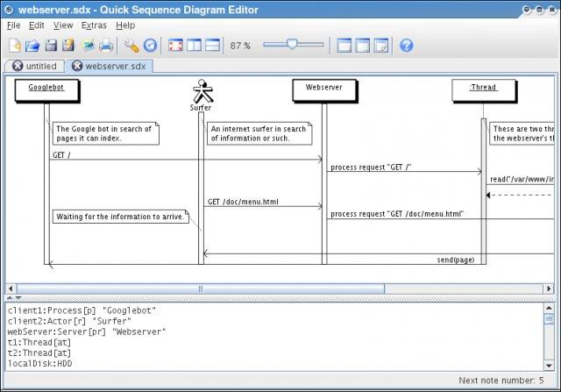Open the wrench configuration icon
This screenshot has height=392, width=561.
131,46
